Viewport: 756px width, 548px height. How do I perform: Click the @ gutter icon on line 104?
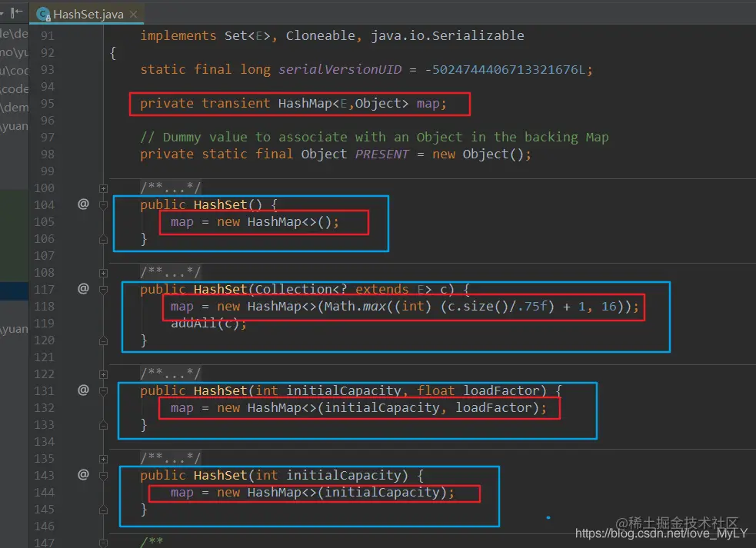click(83, 204)
